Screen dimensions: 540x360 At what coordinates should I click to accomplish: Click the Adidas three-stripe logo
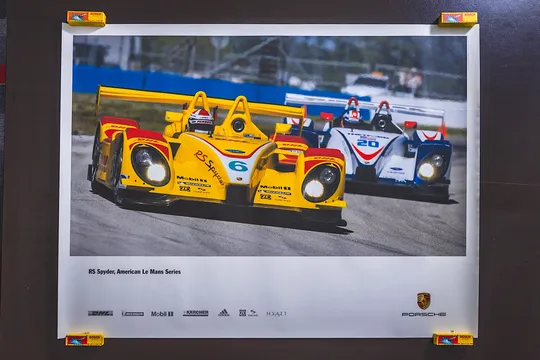click(224, 313)
